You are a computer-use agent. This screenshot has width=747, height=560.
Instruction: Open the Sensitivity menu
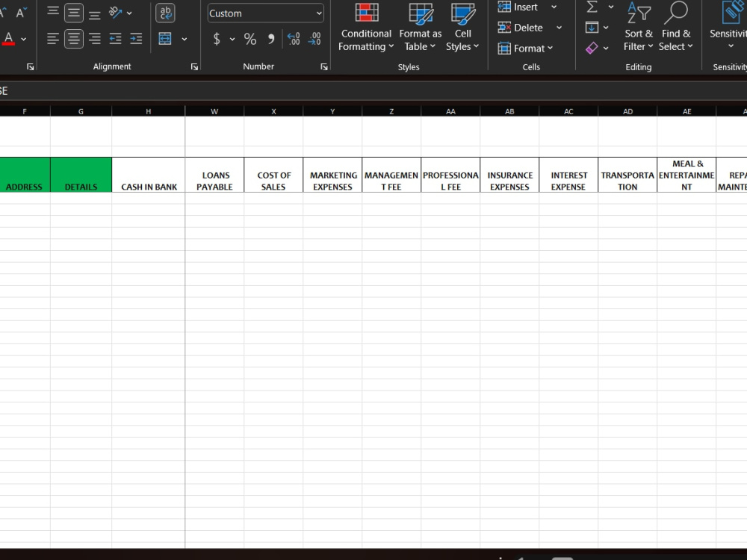(728, 27)
